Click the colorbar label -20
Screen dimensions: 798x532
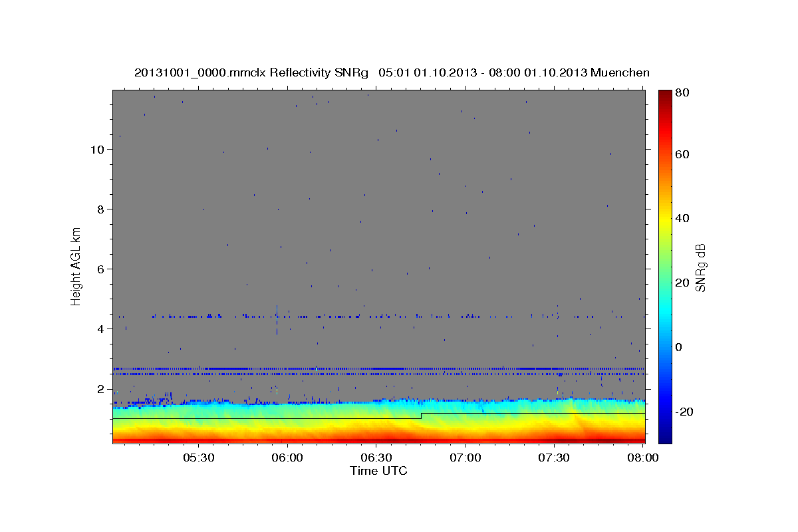686,412
